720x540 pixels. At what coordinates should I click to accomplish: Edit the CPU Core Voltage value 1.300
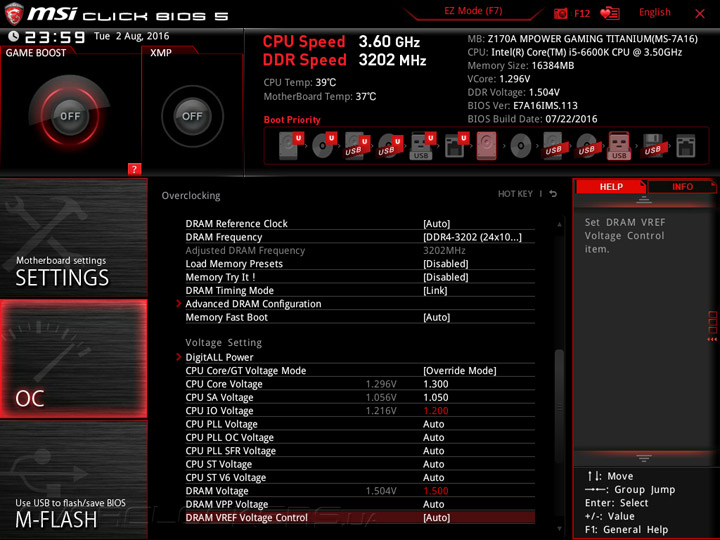(x=436, y=384)
